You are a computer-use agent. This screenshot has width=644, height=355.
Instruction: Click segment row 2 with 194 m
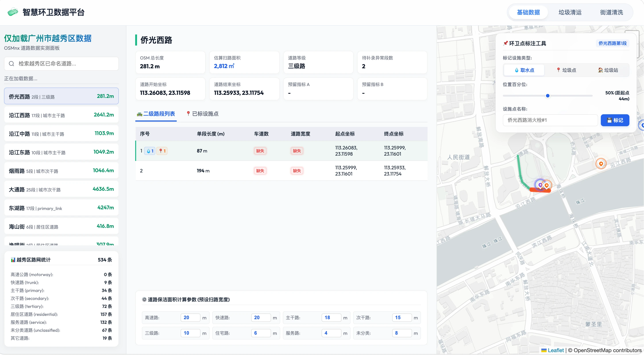point(282,171)
